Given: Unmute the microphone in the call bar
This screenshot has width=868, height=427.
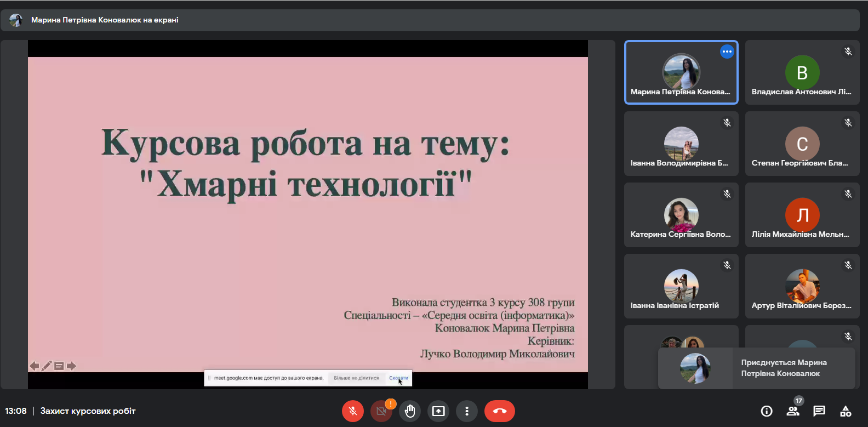Looking at the screenshot, I should pyautogui.click(x=353, y=411).
